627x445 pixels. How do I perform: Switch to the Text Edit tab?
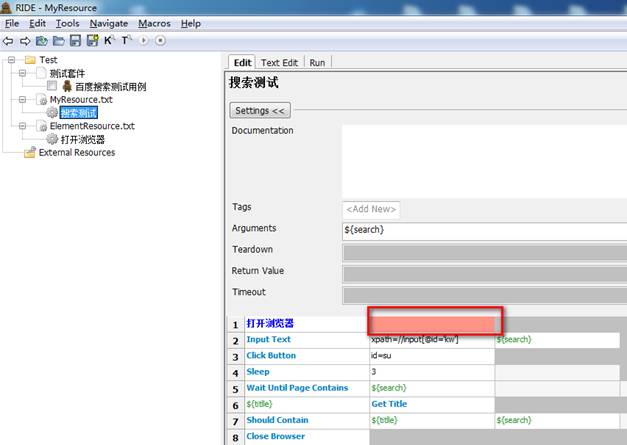[279, 63]
